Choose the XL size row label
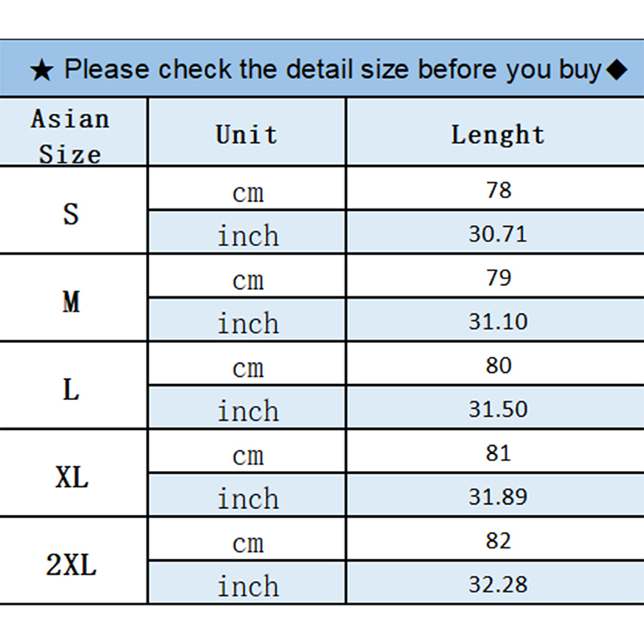Image resolution: width=644 pixels, height=644 pixels. [x=72, y=477]
